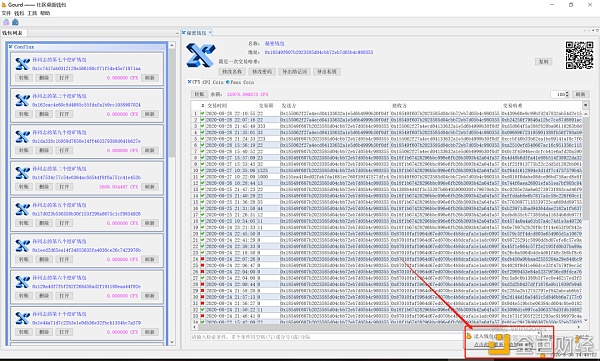Open the 工具 menu

tap(32, 13)
